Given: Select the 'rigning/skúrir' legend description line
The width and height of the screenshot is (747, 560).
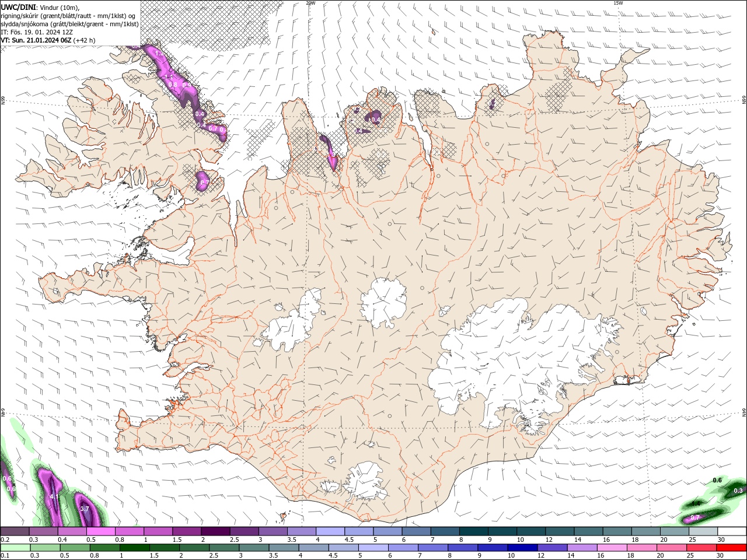Looking at the screenshot, I should (68, 15).
